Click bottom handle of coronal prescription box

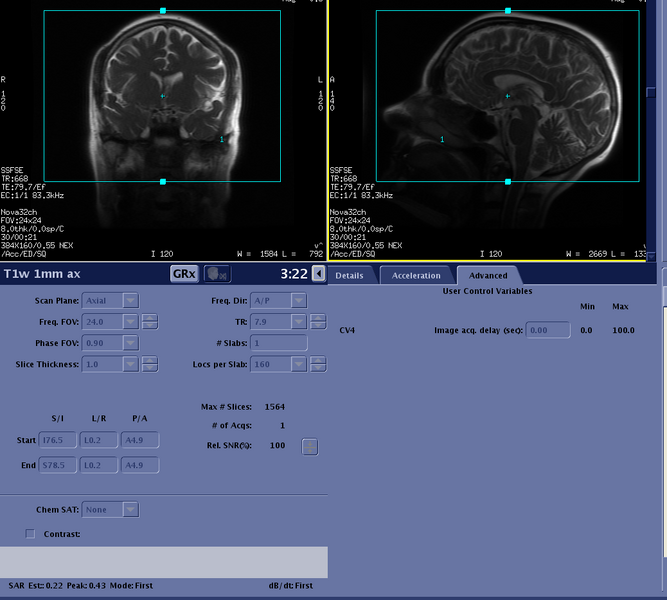(163, 182)
